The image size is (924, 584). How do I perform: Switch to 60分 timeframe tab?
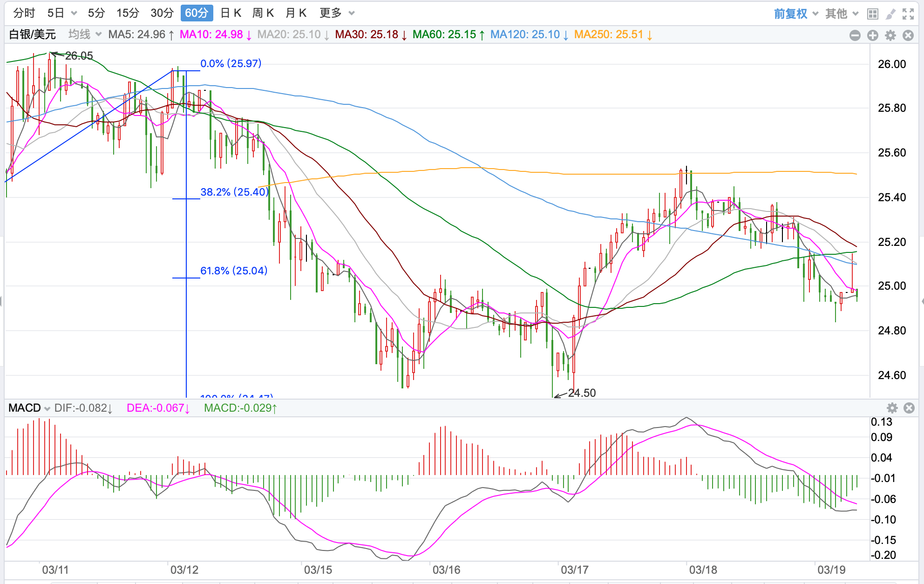coord(197,13)
